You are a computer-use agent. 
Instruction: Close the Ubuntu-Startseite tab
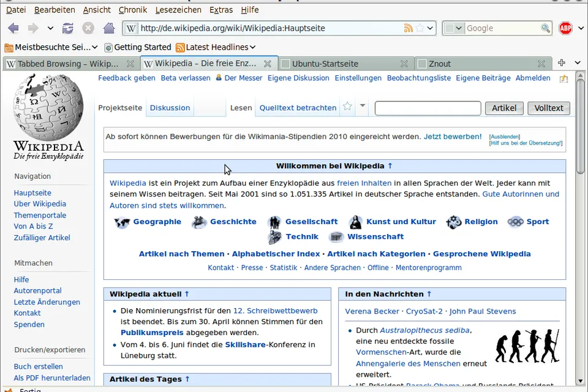[404, 64]
